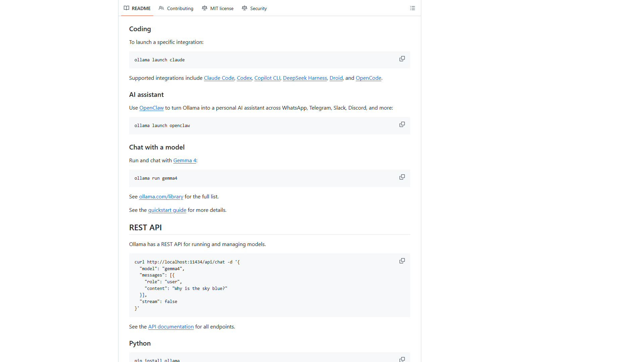Visit the DeepSeek Harness link
The height and width of the screenshot is (362, 644).
[305, 78]
